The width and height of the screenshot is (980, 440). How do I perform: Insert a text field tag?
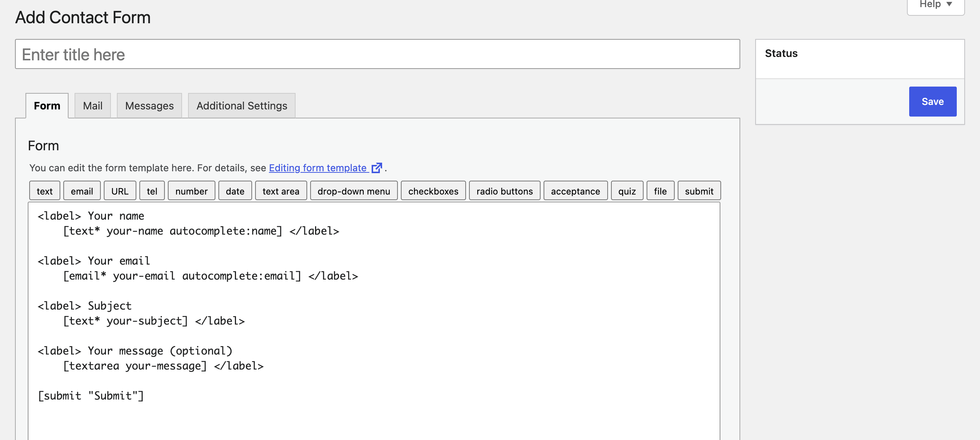pyautogui.click(x=45, y=191)
